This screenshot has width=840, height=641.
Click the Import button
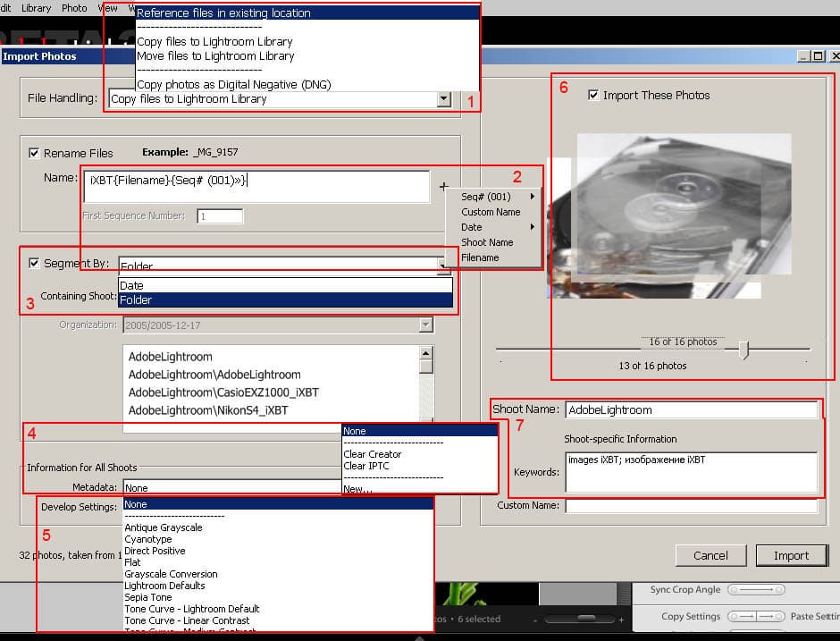coord(791,556)
